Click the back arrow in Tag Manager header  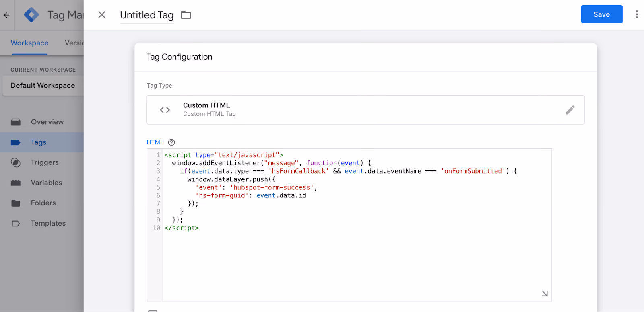[6, 15]
